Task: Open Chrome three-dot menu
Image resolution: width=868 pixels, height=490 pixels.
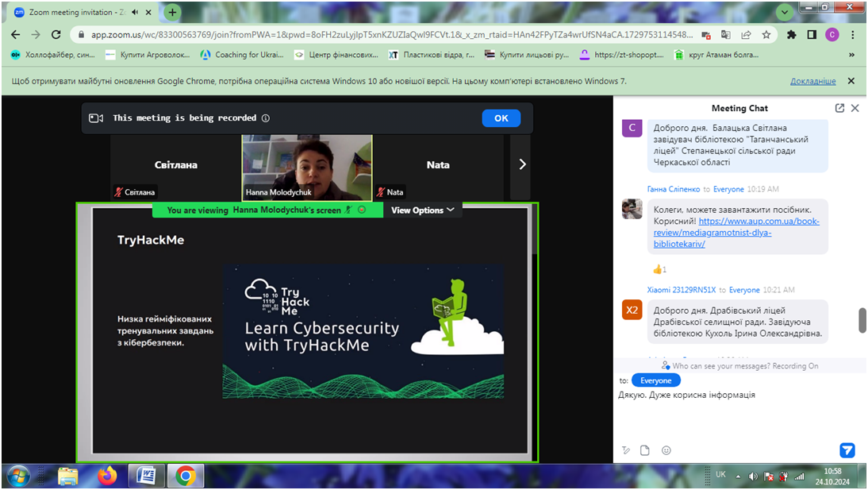Action: 852,34
